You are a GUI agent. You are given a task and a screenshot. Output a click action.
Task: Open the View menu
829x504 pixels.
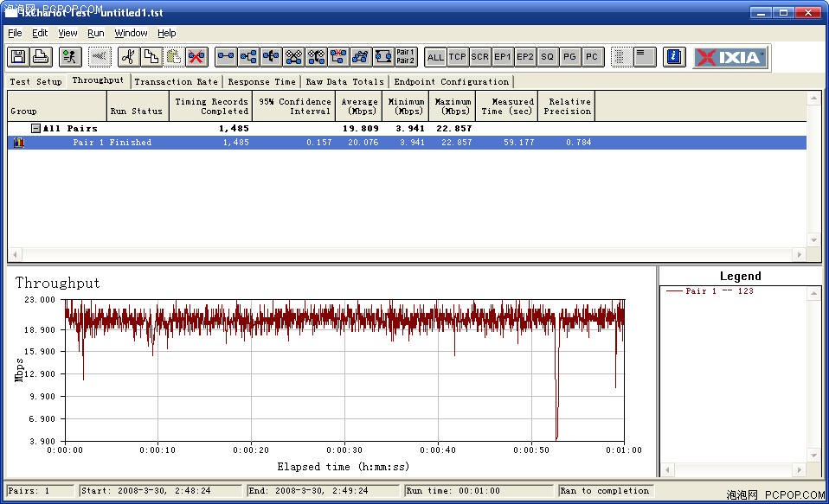67,33
